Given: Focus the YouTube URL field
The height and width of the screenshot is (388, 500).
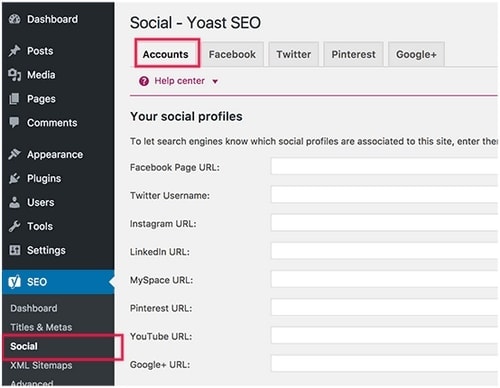Looking at the screenshot, I should (384, 335).
